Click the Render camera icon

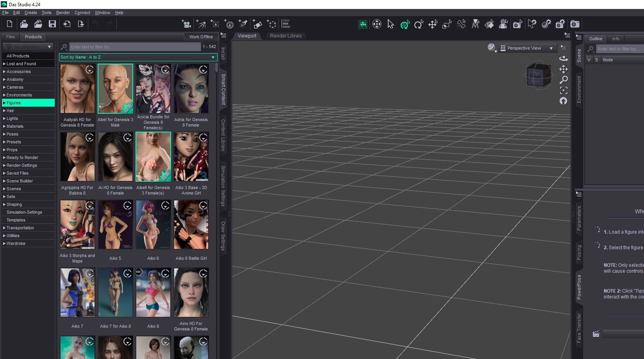(575, 24)
